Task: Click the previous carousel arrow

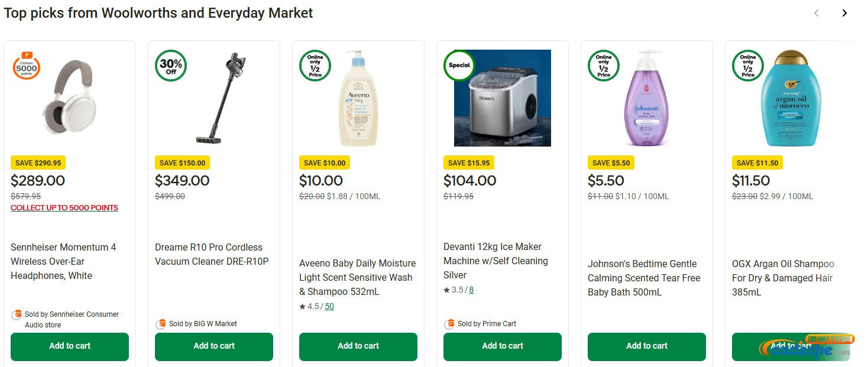Action: [x=817, y=13]
